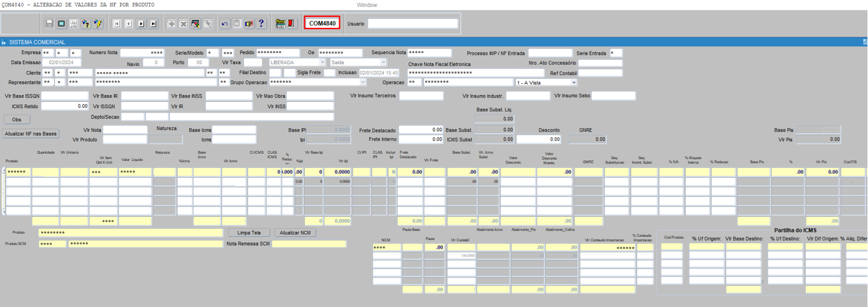Click the red exit door icon
Viewport: 868px width, 307px height.
point(291,24)
